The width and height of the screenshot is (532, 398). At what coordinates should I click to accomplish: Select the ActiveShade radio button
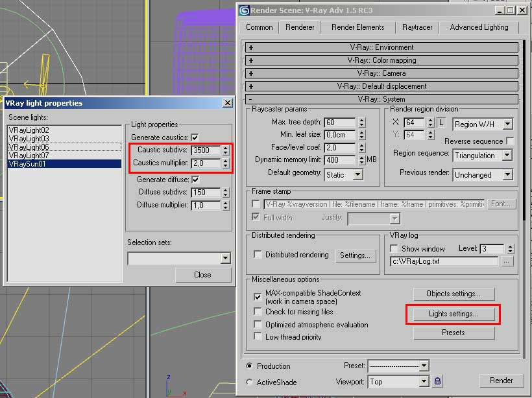(249, 382)
